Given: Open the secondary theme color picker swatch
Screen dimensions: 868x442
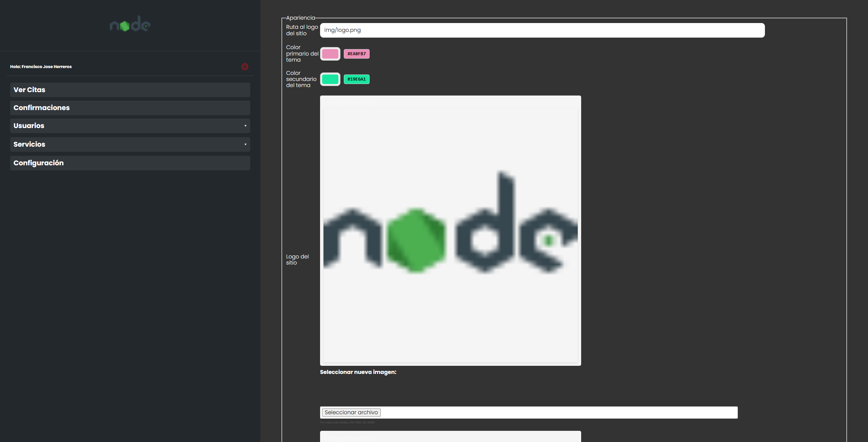Looking at the screenshot, I should pos(330,79).
